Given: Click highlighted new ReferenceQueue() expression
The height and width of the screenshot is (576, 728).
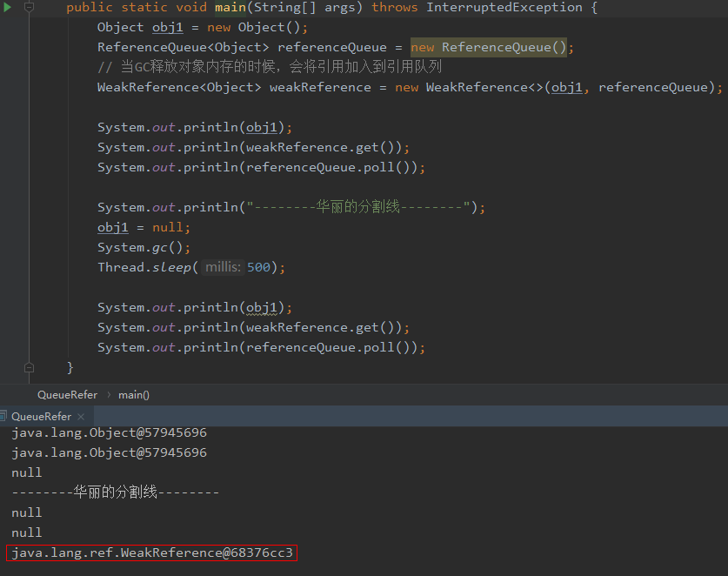Looking at the screenshot, I should click(x=489, y=47).
